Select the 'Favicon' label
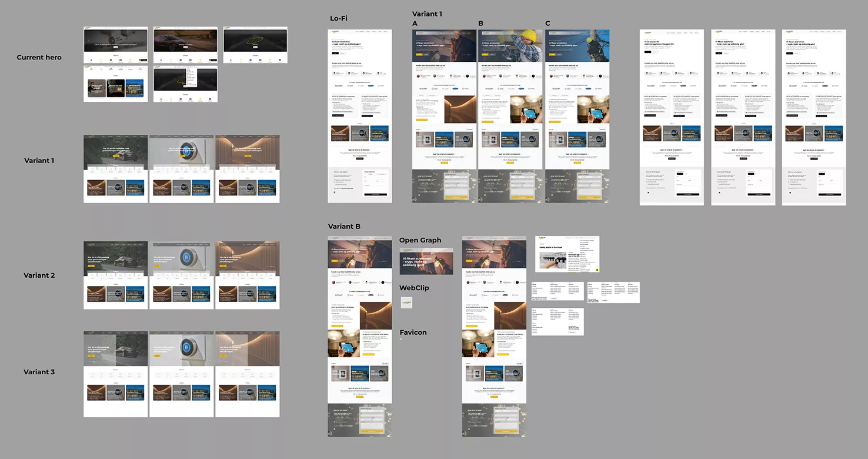Image resolution: width=868 pixels, height=459 pixels. tap(413, 332)
